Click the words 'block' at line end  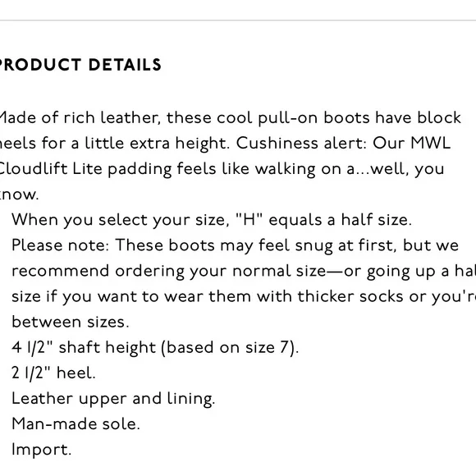pos(439,117)
